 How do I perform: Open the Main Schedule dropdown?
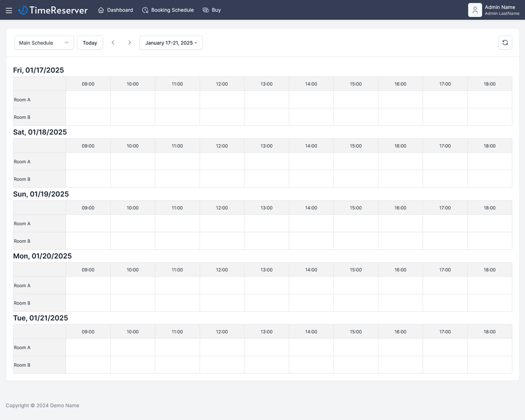click(44, 43)
